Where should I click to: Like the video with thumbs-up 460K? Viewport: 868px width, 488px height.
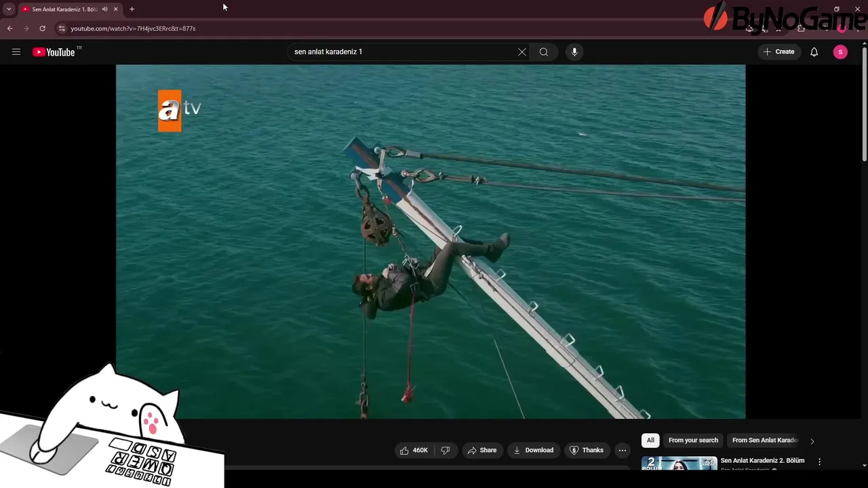[414, 450]
